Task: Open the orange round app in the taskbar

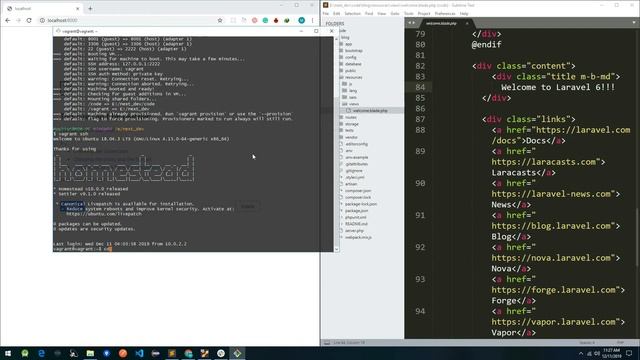Action: tap(123, 353)
